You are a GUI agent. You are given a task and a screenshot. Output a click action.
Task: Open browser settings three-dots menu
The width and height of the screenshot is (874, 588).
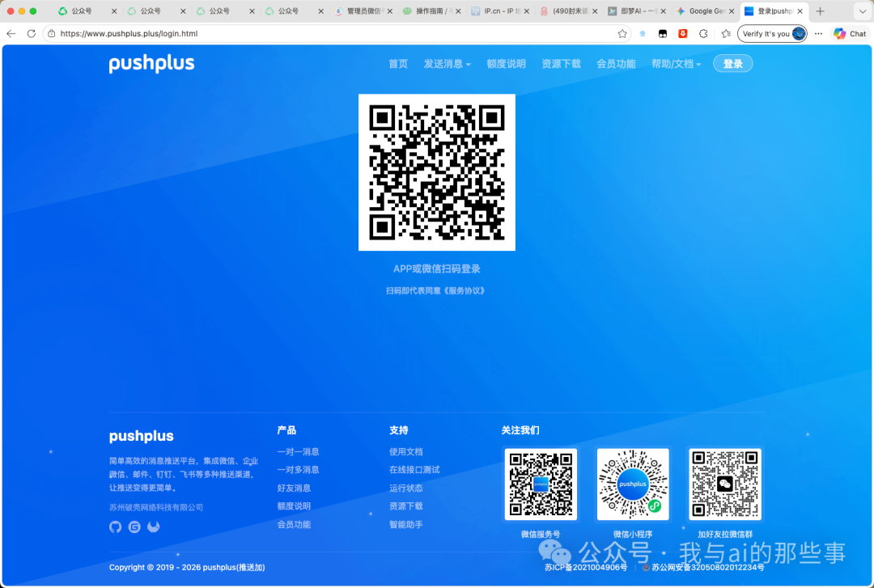(818, 34)
